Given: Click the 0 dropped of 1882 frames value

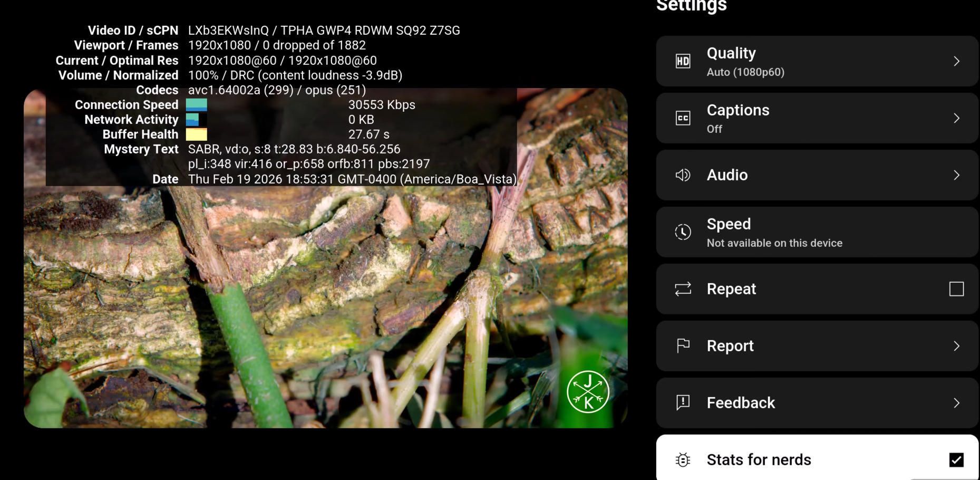Looking at the screenshot, I should 314,45.
